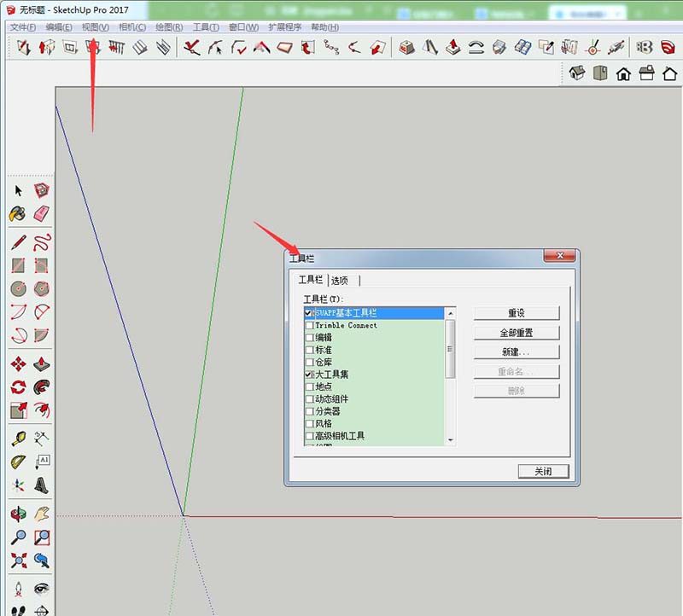
Task: Open the 扩展程序 menu
Action: pyautogui.click(x=286, y=26)
